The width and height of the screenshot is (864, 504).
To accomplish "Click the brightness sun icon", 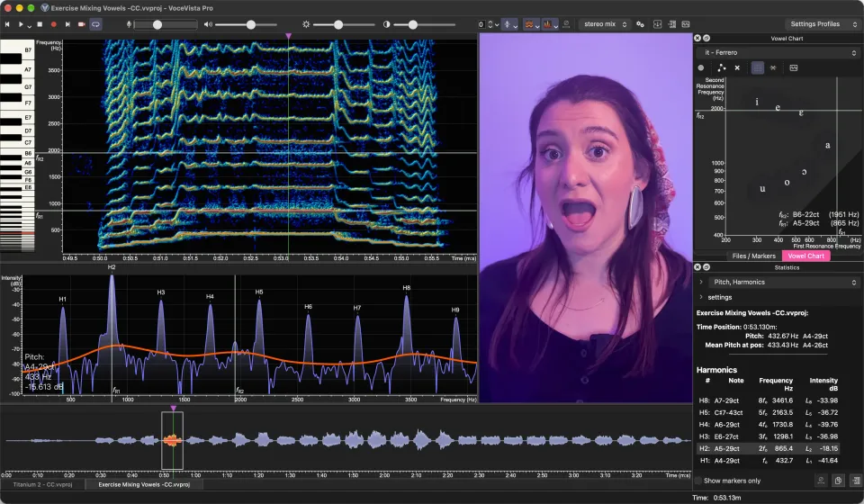I will pos(306,24).
